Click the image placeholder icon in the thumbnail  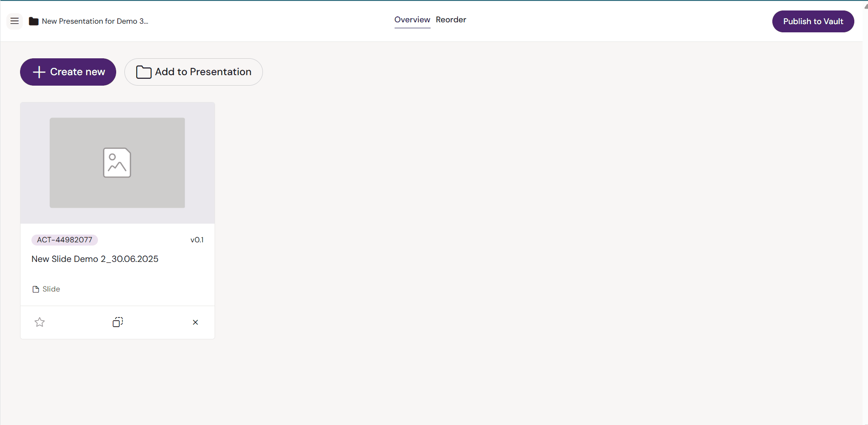[x=117, y=163]
